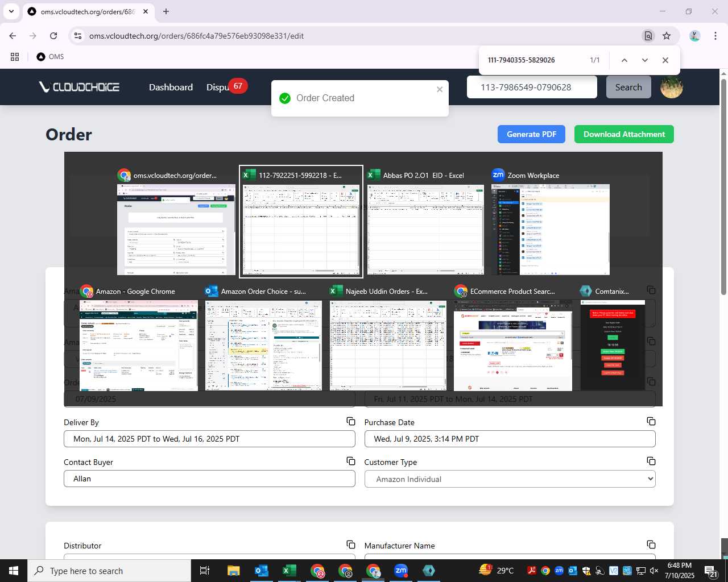The image size is (728, 582).
Task: Click the Purchase Date input field
Action: (x=510, y=439)
